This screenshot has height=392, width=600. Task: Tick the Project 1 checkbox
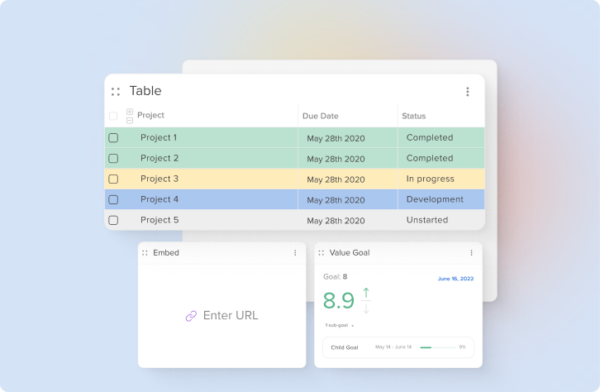click(113, 138)
